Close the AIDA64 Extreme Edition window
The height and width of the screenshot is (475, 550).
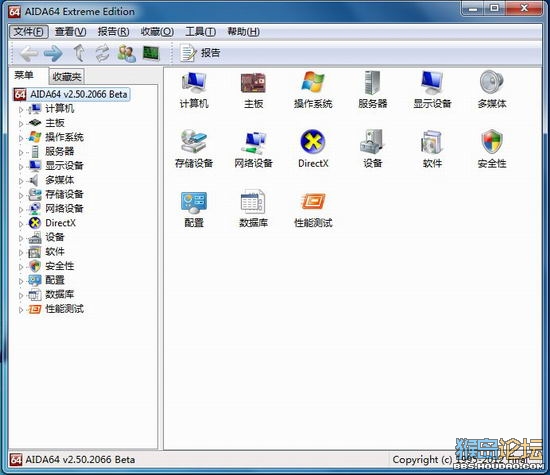524,8
